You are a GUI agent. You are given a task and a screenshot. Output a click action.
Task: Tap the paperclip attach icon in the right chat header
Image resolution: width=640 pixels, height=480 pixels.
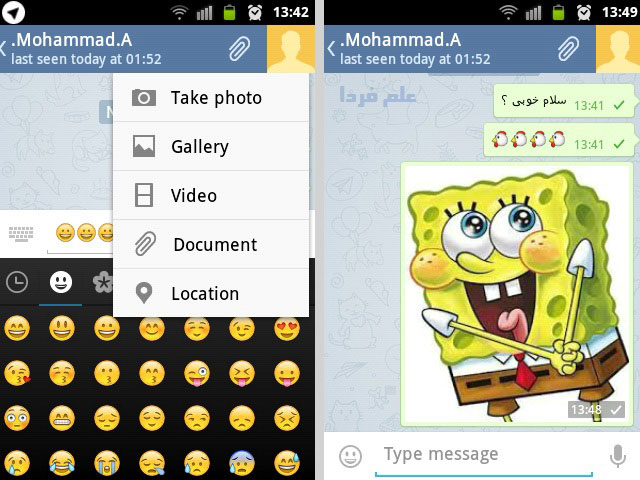click(568, 48)
